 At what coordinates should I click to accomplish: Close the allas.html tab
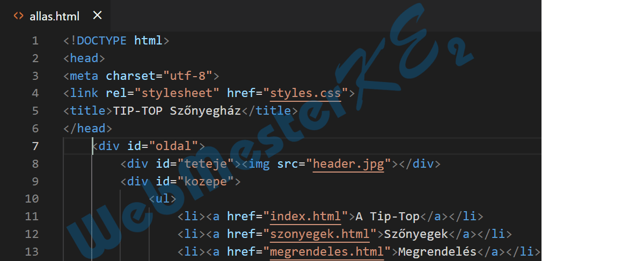coord(97,16)
